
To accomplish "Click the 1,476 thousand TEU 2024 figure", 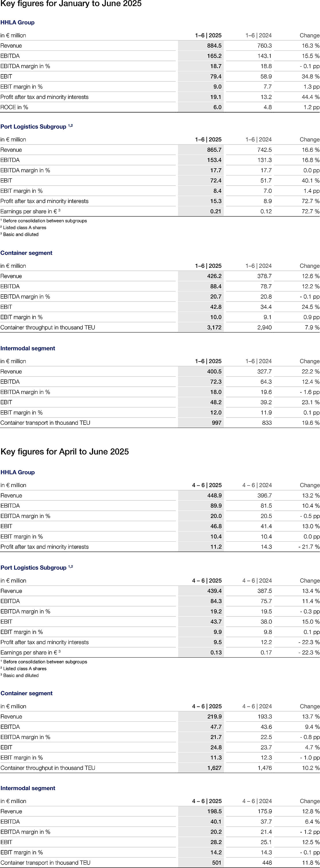I will (x=264, y=768).
